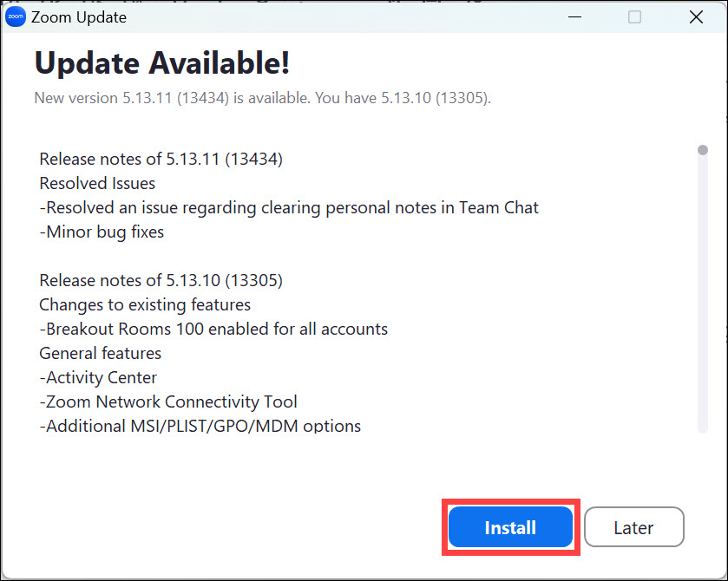728x581 pixels.
Task: Click the Zoom logo in title bar
Action: [16, 17]
